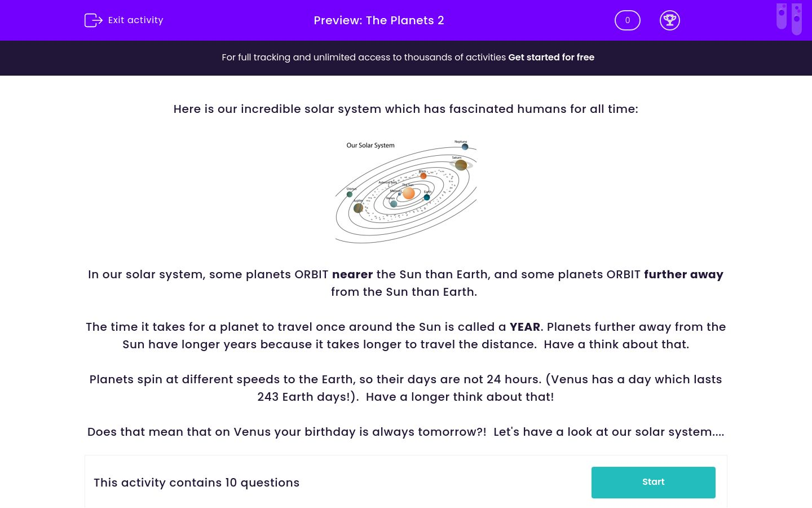The height and width of the screenshot is (508, 812).
Task: Click Saturn in the solar system diagram
Action: pos(461,165)
